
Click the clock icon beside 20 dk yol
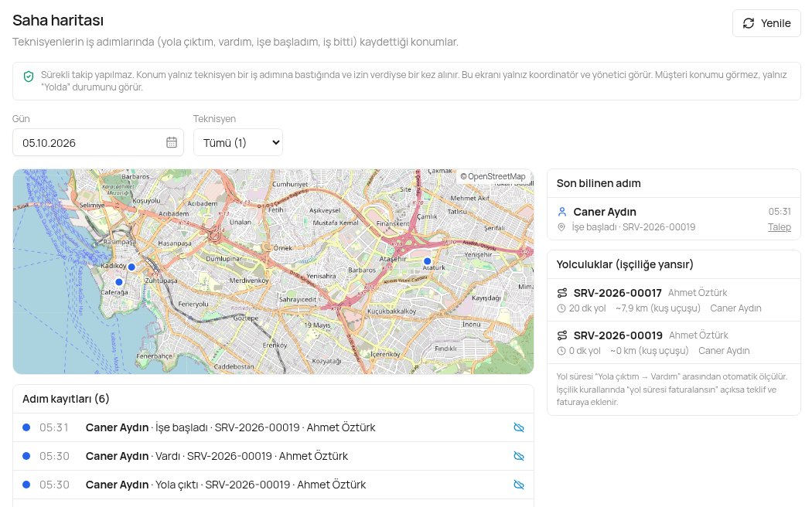coord(561,308)
